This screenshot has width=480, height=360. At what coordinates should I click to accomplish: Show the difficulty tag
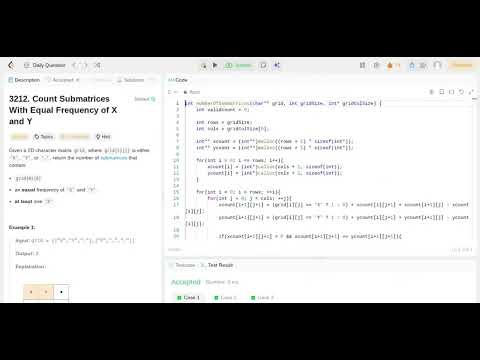[x=19, y=137]
